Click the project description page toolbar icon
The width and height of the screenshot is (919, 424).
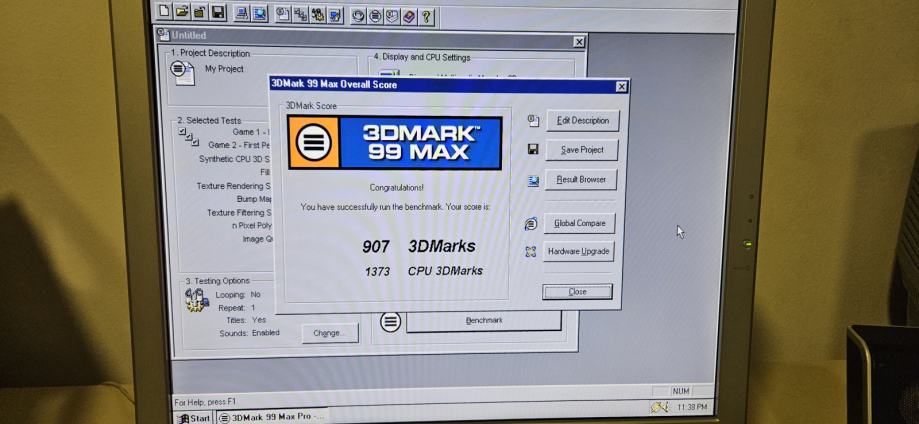click(x=283, y=14)
